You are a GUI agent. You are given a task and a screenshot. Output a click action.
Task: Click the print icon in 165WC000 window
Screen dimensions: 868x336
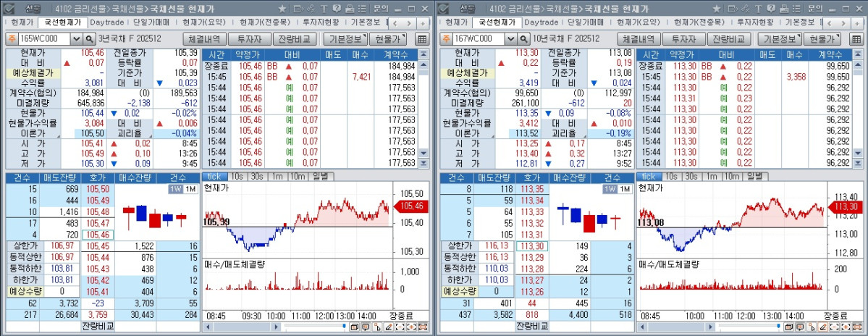[x=350, y=9]
